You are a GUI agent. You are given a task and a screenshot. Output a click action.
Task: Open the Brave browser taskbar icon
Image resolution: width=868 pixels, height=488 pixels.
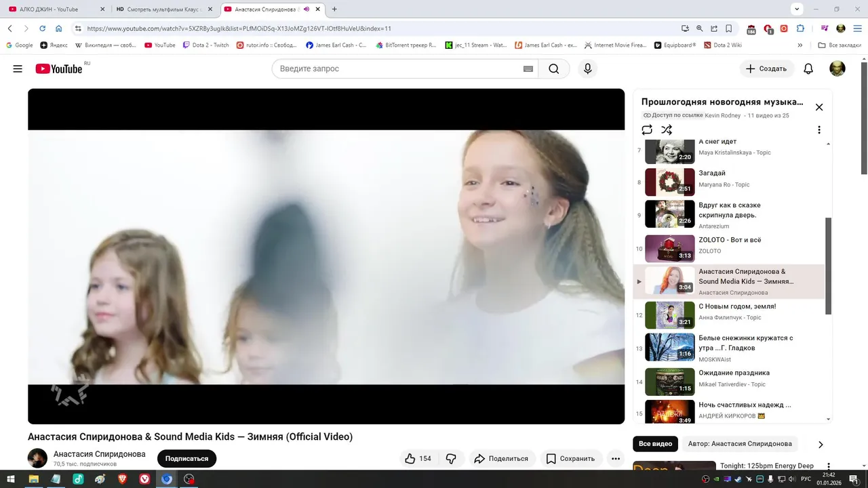pos(122,479)
